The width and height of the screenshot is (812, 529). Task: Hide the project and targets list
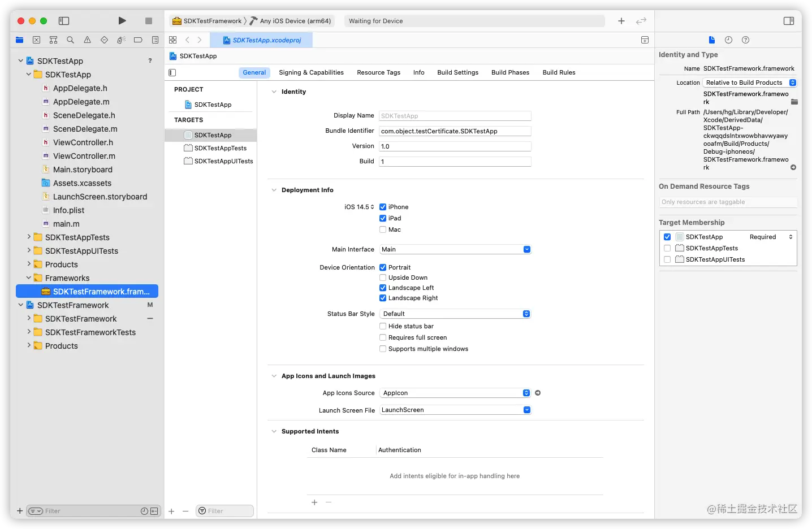[x=172, y=72]
